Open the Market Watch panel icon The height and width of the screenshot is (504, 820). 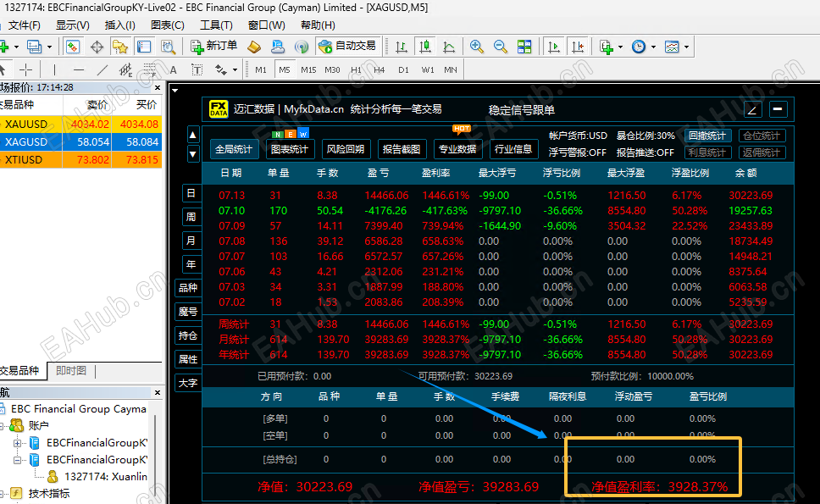73,47
